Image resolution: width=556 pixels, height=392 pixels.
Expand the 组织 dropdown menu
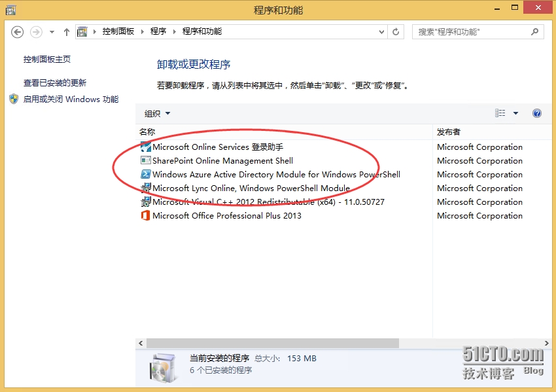[x=157, y=113]
